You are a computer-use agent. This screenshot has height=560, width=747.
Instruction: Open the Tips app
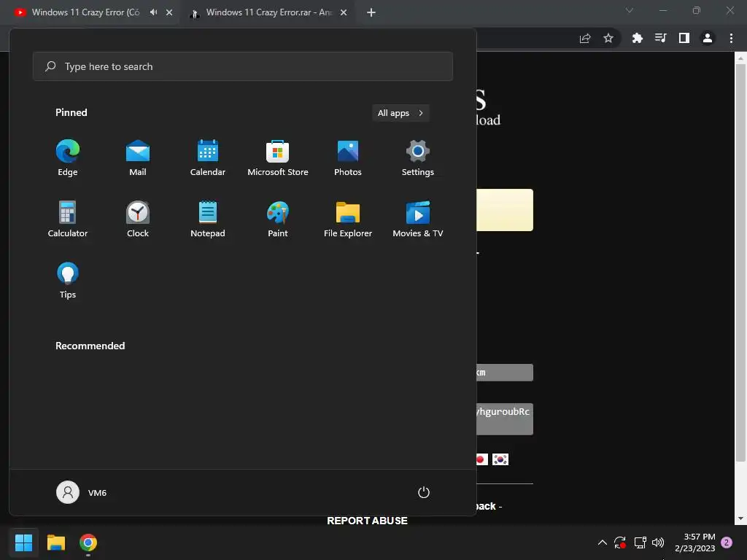pos(68,281)
